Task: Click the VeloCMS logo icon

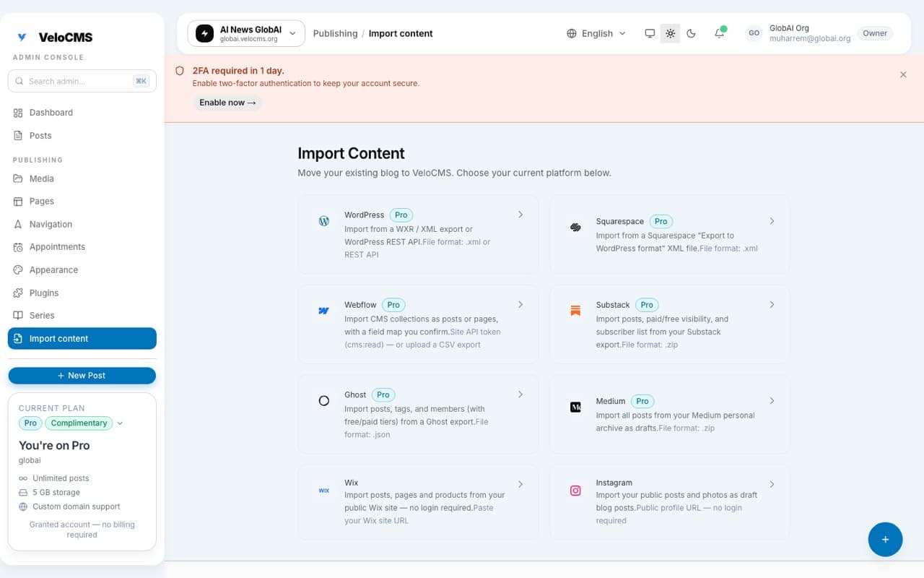Action: tap(22, 37)
